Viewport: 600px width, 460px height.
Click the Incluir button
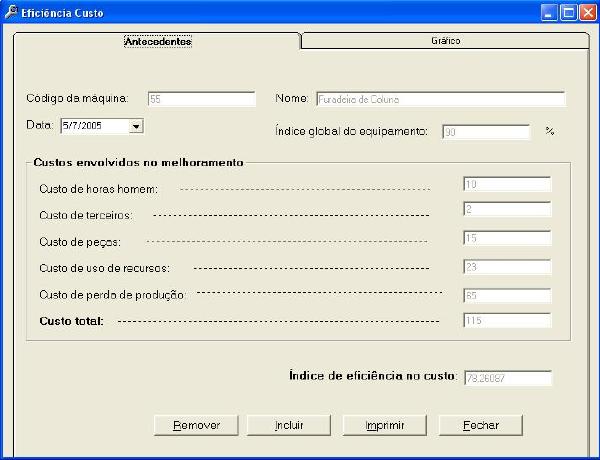click(x=289, y=425)
